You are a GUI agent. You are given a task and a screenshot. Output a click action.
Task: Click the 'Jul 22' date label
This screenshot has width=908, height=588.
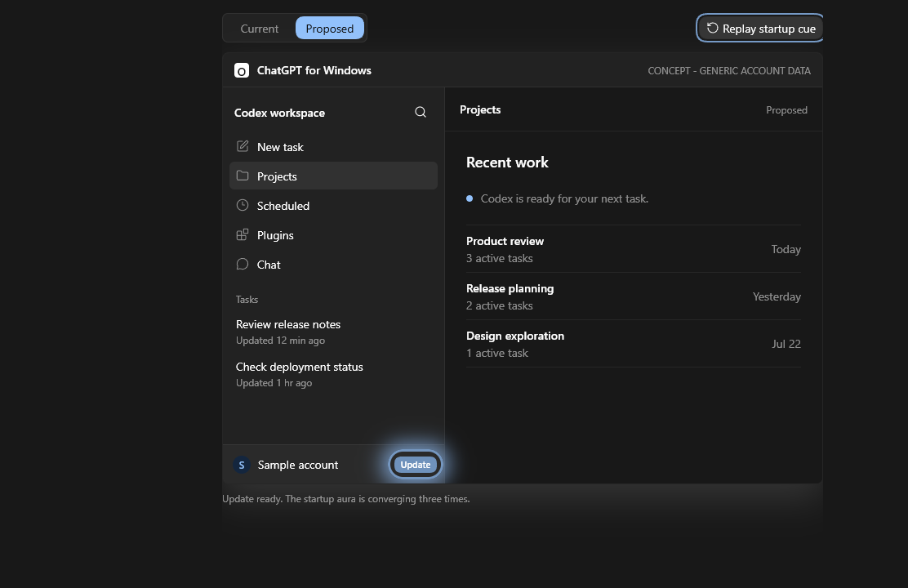coord(786,344)
